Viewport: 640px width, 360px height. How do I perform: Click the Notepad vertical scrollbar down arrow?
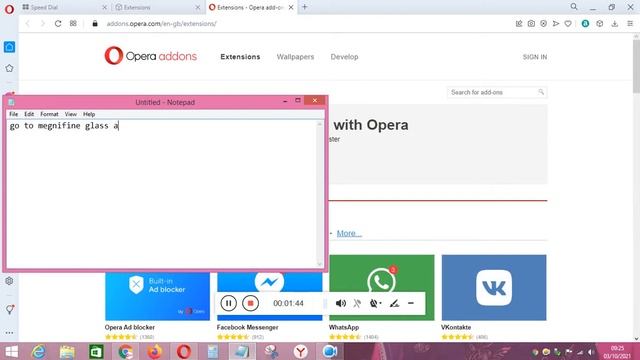pyautogui.click(x=320, y=264)
